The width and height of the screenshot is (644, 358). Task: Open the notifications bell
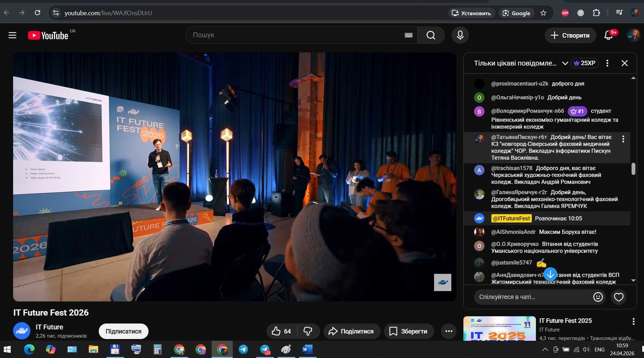[x=608, y=35]
